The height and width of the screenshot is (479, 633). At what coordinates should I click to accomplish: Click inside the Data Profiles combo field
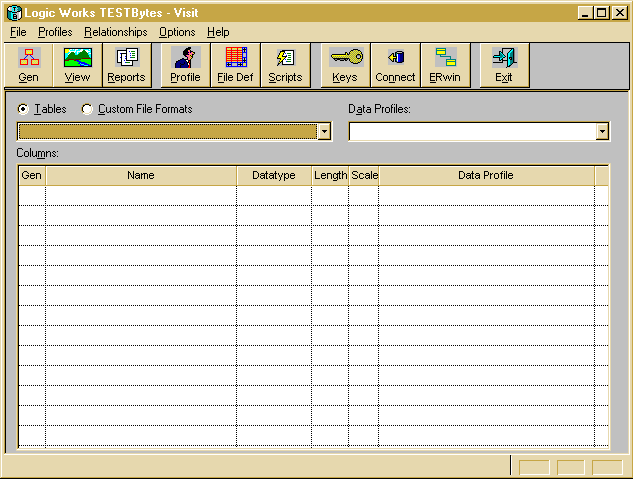click(x=473, y=132)
